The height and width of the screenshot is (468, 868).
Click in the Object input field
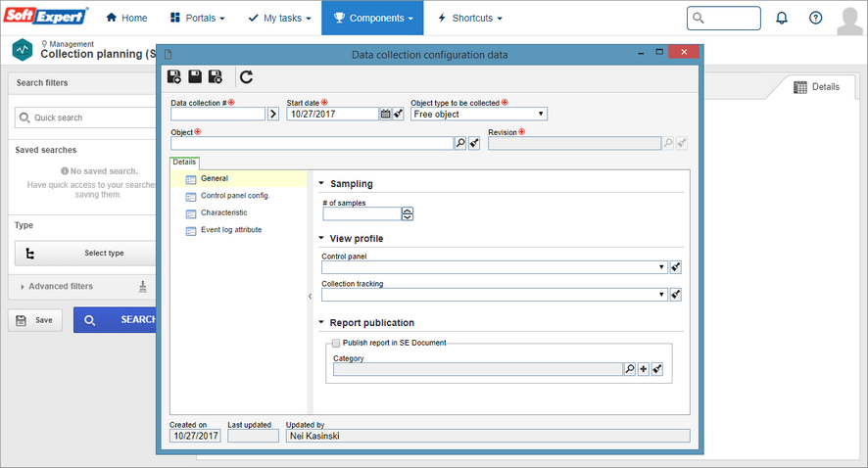coord(313,143)
